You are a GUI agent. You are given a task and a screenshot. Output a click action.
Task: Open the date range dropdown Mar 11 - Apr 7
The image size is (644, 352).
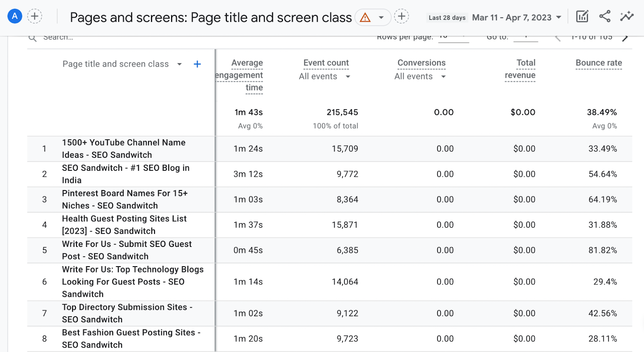pyautogui.click(x=516, y=18)
